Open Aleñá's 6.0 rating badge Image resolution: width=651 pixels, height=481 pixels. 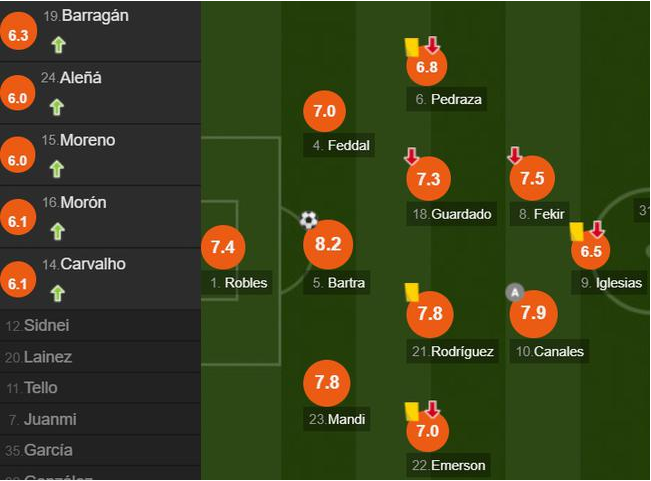tap(17, 94)
